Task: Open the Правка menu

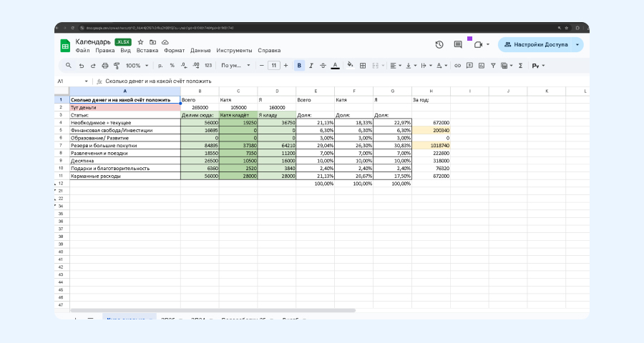Action: pyautogui.click(x=104, y=51)
